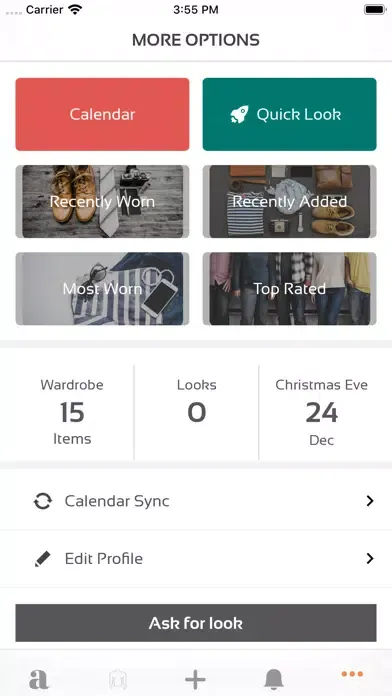This screenshot has height=696, width=392.
Task: Expand Calendar Sync with right chevron
Action: point(370,501)
